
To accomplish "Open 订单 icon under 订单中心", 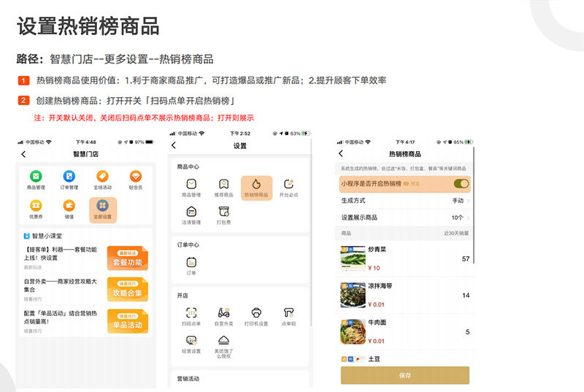I will coord(191,262).
